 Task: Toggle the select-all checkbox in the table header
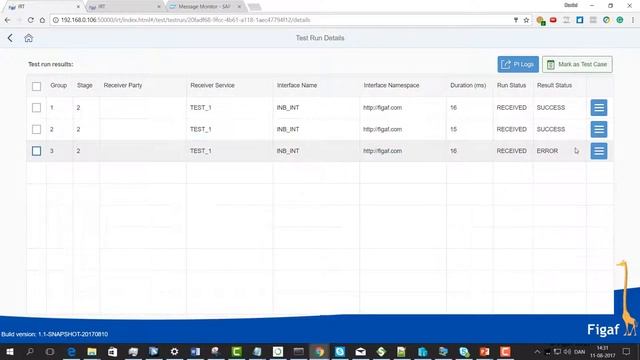(x=36, y=86)
